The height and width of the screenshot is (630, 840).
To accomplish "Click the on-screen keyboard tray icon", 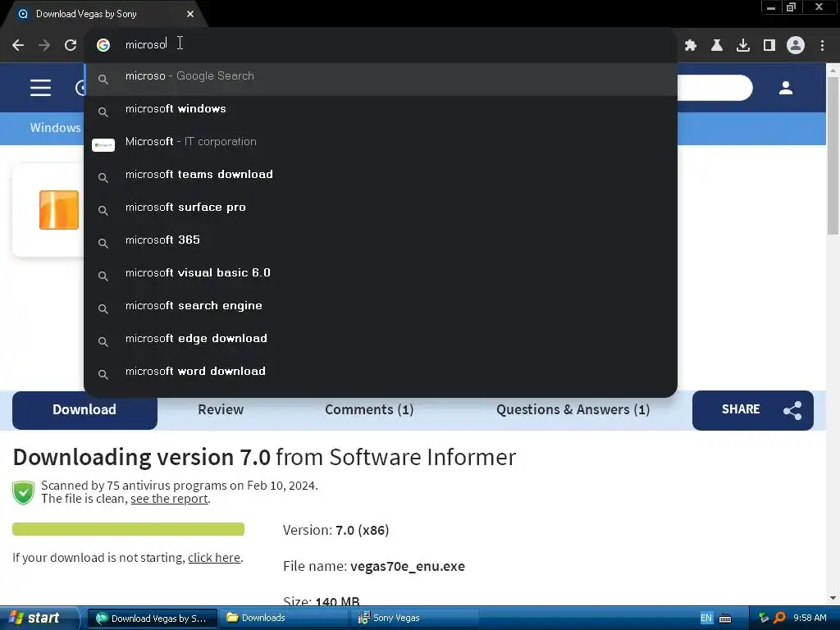I will pyautogui.click(x=725, y=619).
